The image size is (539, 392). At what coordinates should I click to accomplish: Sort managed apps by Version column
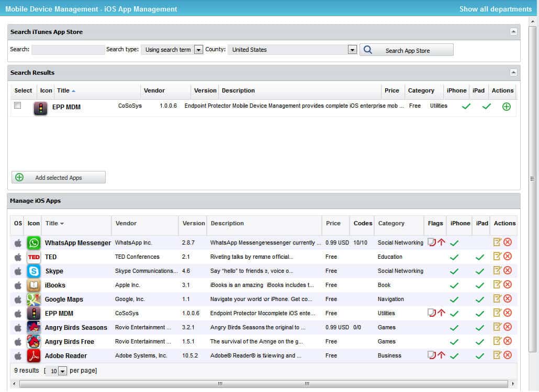coord(194,223)
